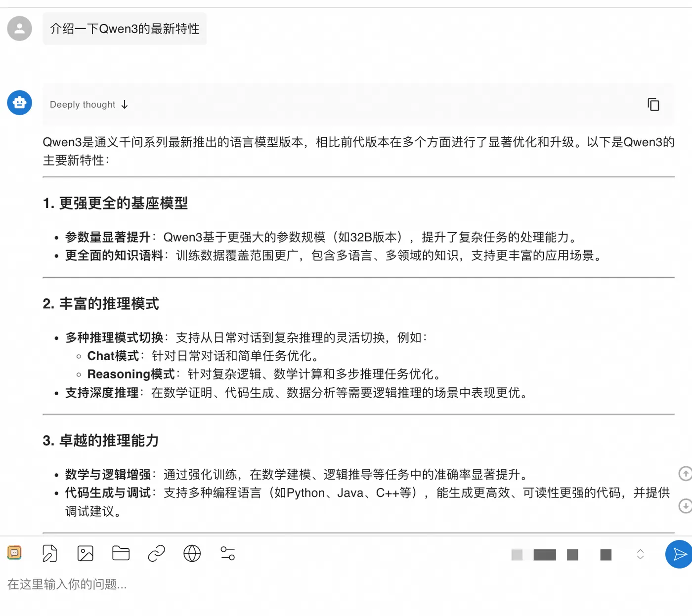This screenshot has height=616, width=692.
Task: Click the bold text "代码生成与调试"
Action: point(108,493)
